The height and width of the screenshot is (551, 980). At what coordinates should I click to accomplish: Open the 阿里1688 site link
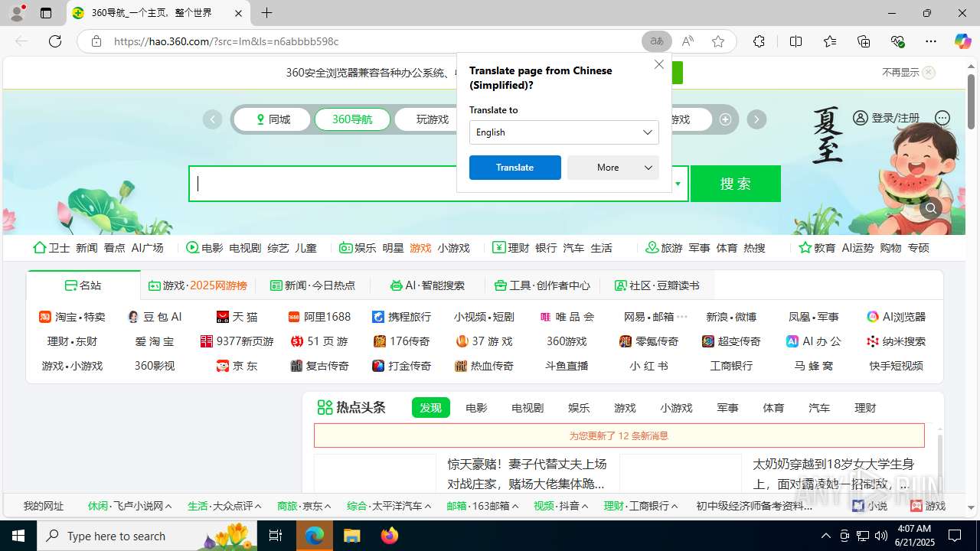click(x=319, y=317)
